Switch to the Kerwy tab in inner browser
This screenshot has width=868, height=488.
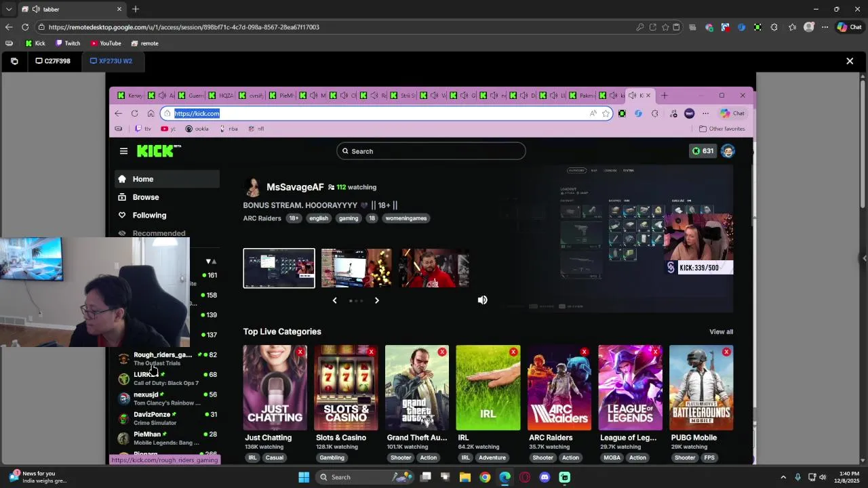click(130, 96)
